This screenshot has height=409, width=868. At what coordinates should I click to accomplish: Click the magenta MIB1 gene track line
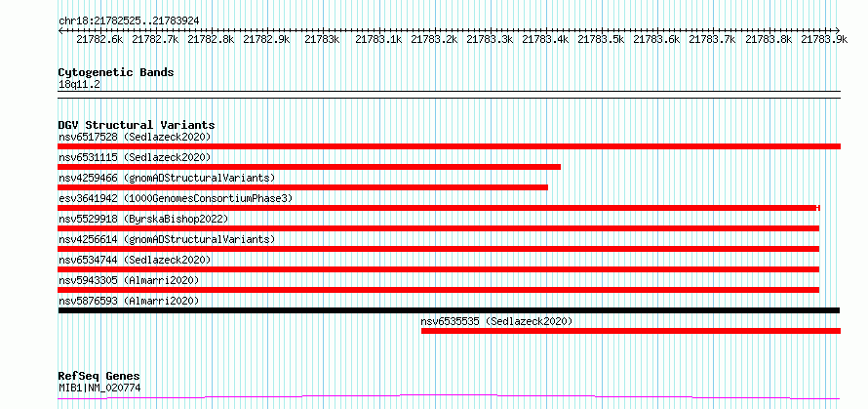tap(449, 396)
